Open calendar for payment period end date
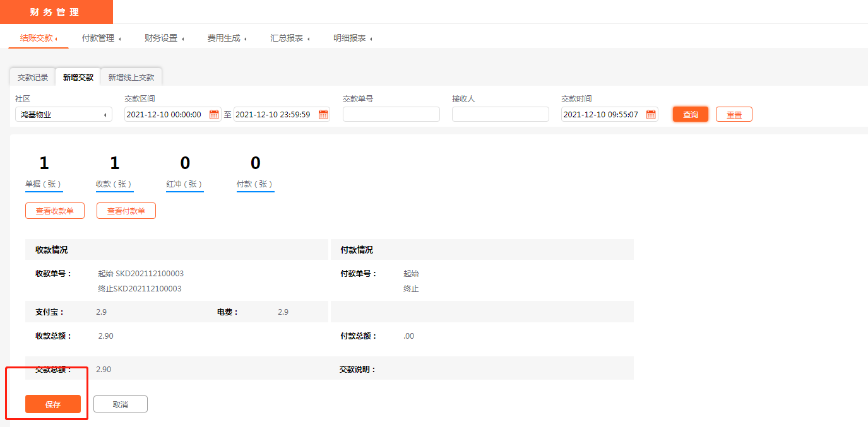This screenshot has width=868, height=427. [323, 115]
